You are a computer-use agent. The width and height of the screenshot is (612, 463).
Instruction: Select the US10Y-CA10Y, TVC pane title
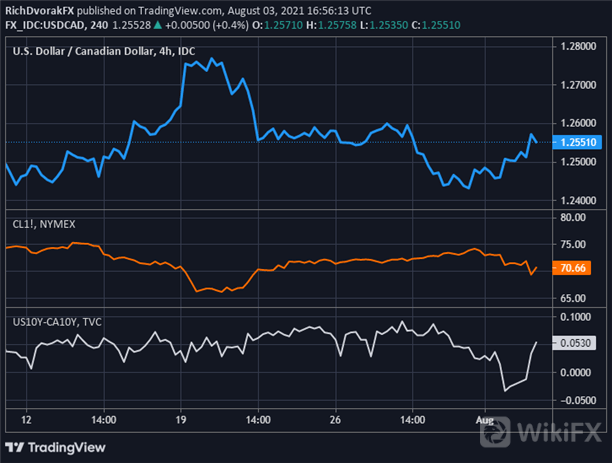[x=58, y=321]
